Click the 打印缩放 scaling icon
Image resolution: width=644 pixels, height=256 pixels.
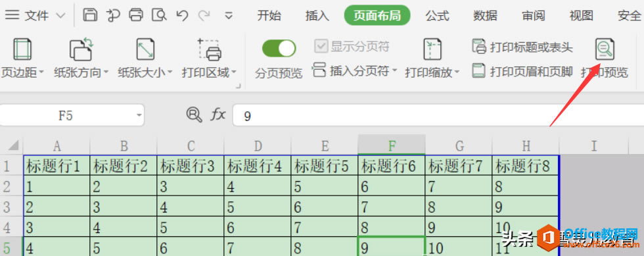pos(432,49)
